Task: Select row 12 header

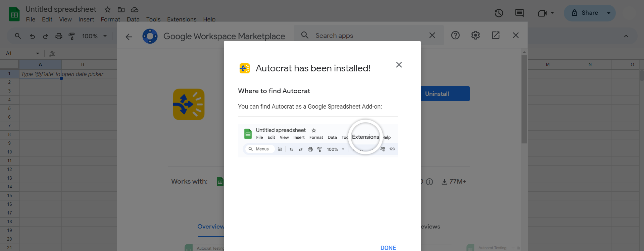Action: pyautogui.click(x=9, y=169)
